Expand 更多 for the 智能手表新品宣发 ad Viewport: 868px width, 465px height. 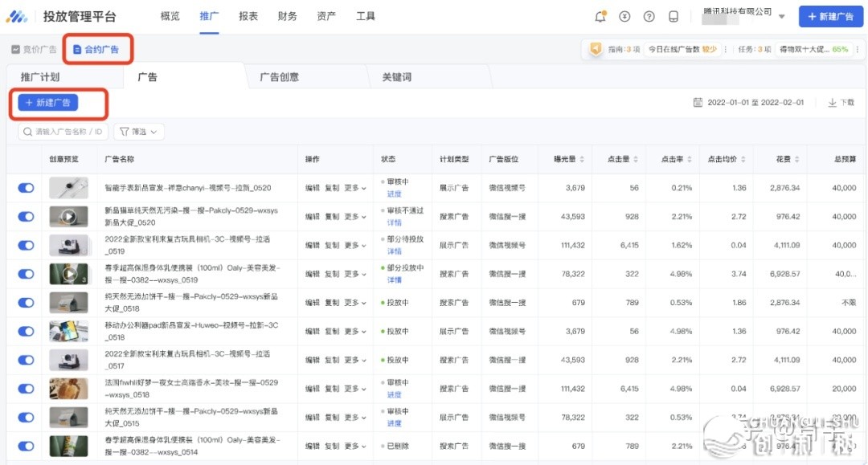click(x=355, y=188)
